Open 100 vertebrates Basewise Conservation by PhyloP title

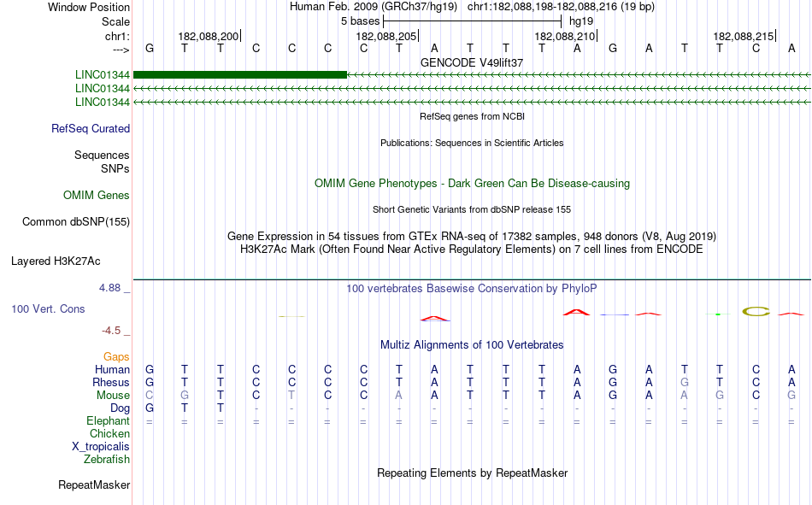[x=472, y=289]
